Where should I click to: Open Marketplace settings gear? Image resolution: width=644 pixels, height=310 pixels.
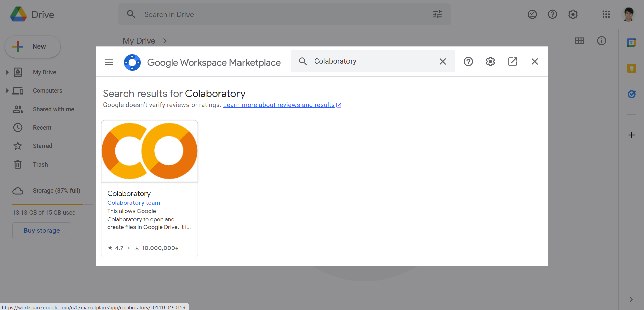[x=490, y=61]
